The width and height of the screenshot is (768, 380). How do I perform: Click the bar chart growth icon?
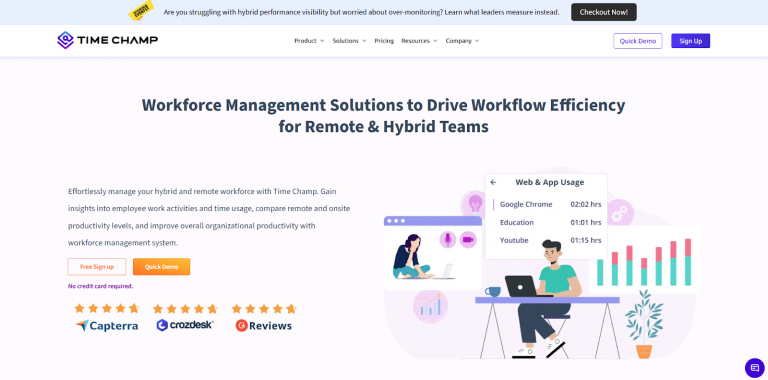[x=431, y=306]
